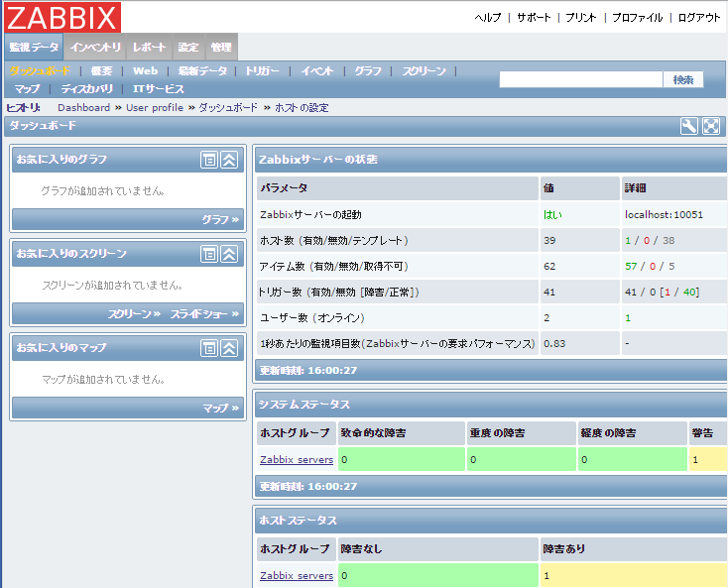The width and height of the screenshot is (728, 588).
Task: Go to Dashboard in history breadcrumb
Action: [x=84, y=108]
